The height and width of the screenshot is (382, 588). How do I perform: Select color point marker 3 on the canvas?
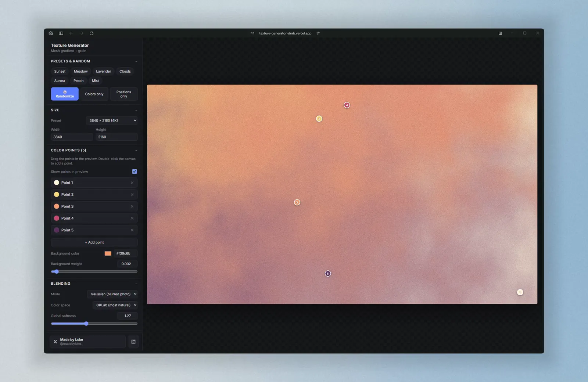[297, 202]
